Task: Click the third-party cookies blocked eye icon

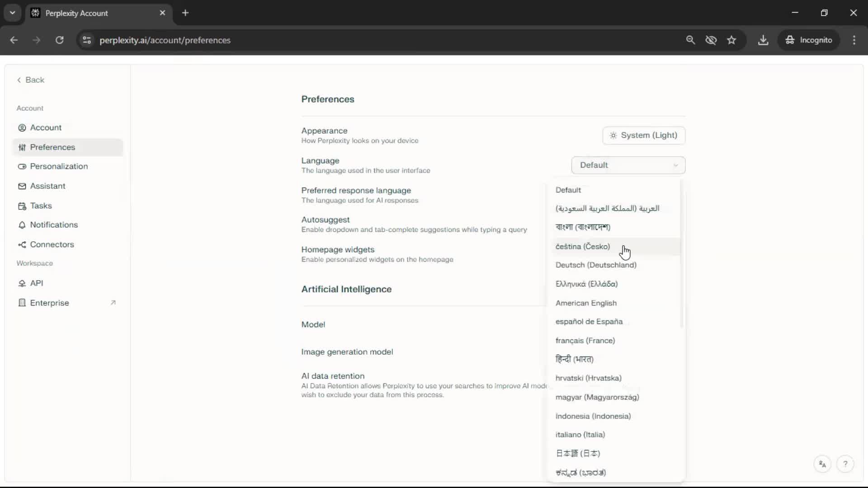Action: [x=711, y=40]
